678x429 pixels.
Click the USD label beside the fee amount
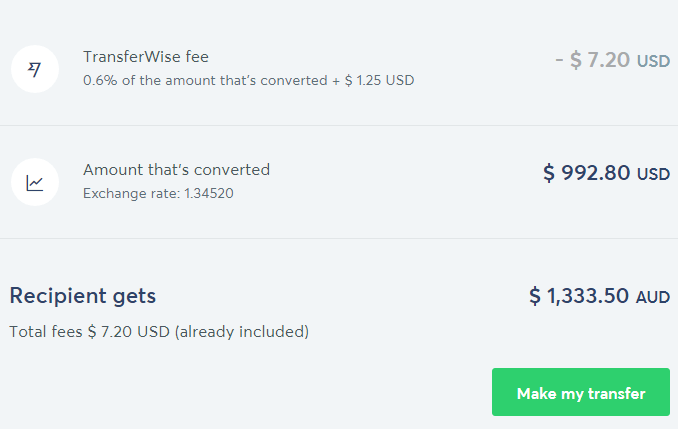click(x=653, y=61)
